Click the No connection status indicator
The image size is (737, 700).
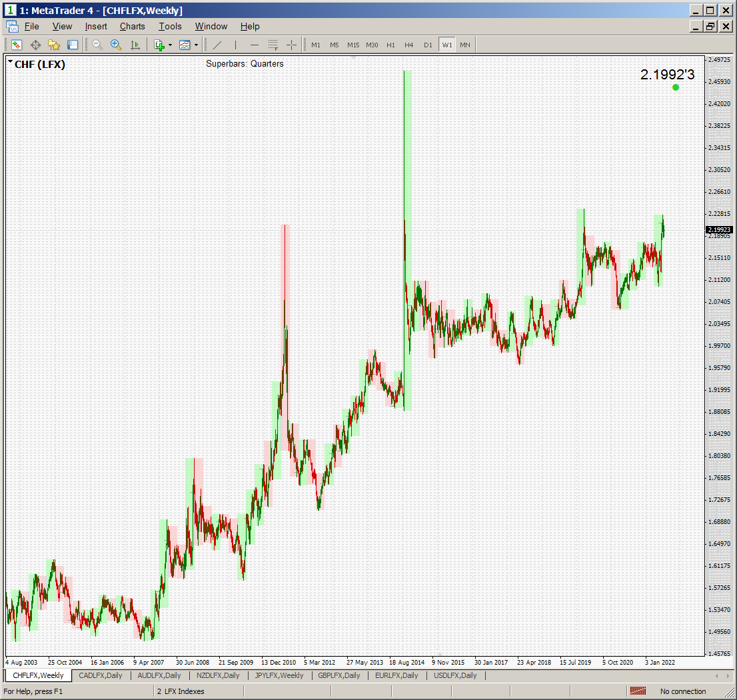[x=682, y=691]
